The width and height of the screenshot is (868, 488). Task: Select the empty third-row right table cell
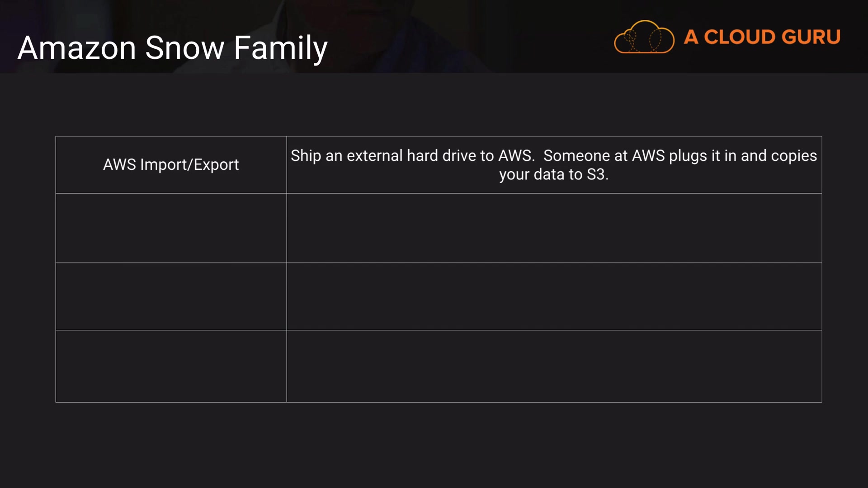click(554, 296)
